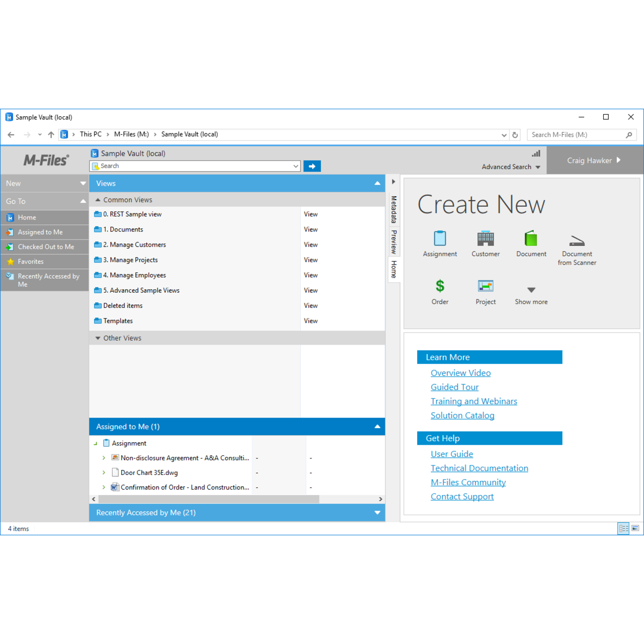Click the search arrow go button
Screen dimensions: 644x644
[x=312, y=166]
